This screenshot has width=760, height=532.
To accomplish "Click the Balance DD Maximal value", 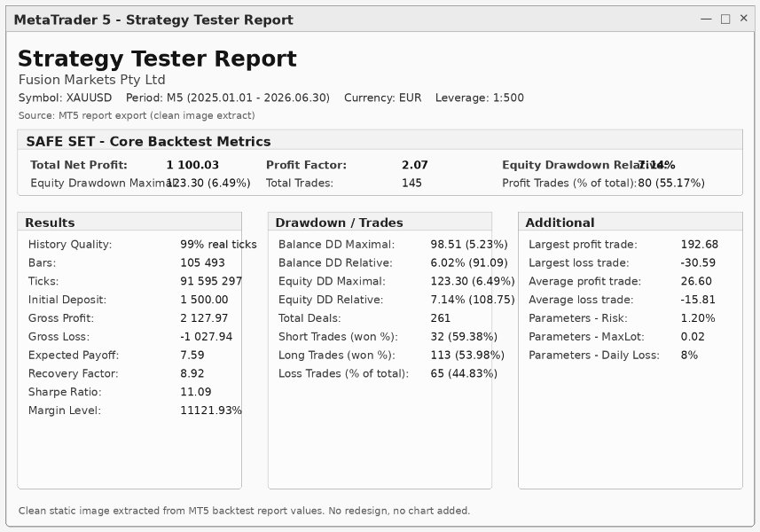I will [469, 244].
